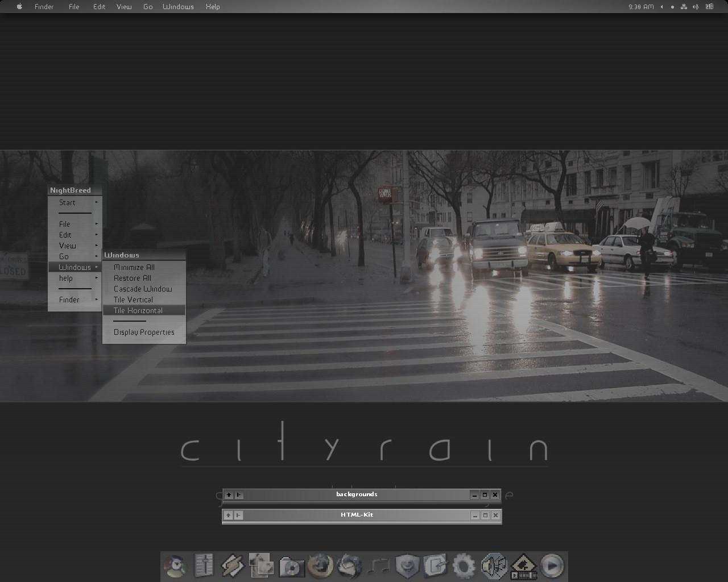Screen dimensions: 728x582
Task: Open the settings gear icon in dock
Action: pyautogui.click(x=464, y=566)
